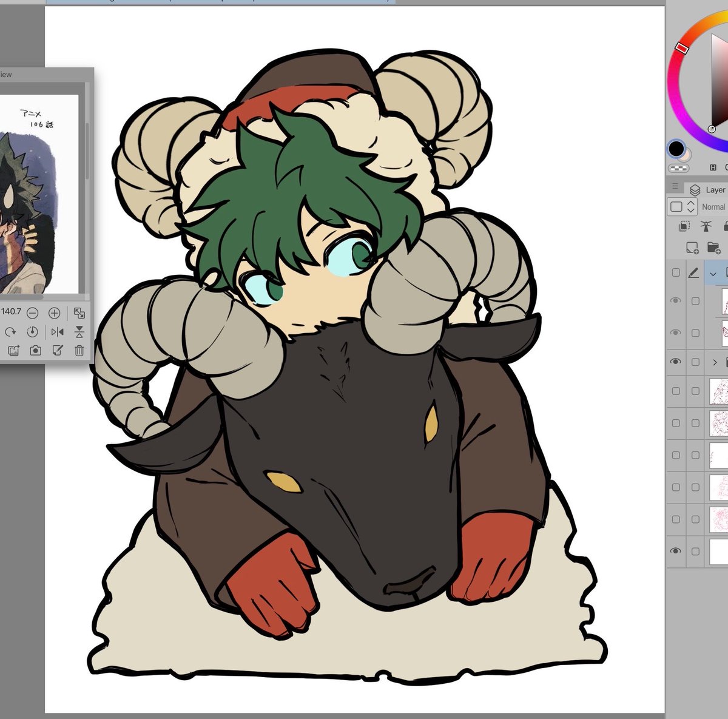The height and width of the screenshot is (719, 728).
Task: Show the fourth hidden layer below the folder
Action: click(x=676, y=487)
